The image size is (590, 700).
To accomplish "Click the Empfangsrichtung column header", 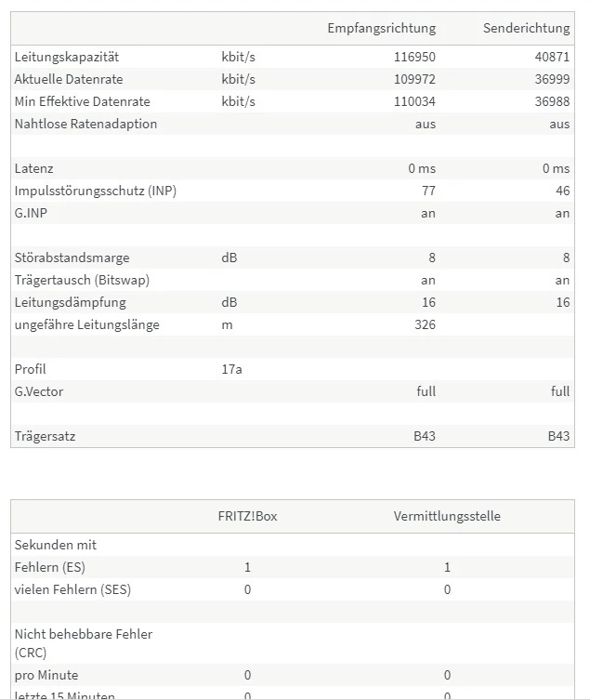I will tap(382, 28).
